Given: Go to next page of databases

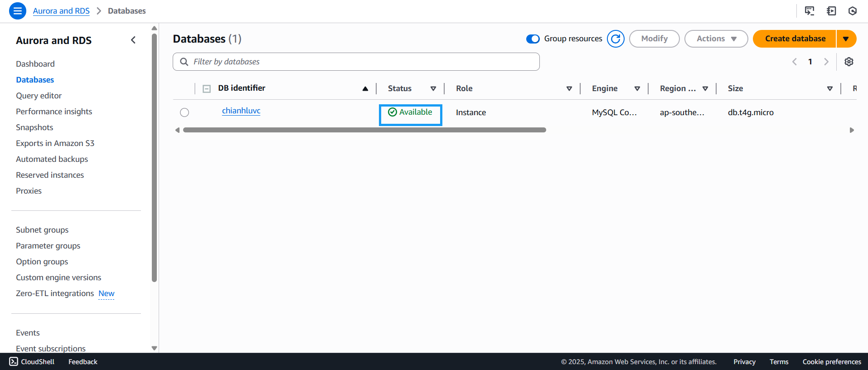Looking at the screenshot, I should pos(826,62).
